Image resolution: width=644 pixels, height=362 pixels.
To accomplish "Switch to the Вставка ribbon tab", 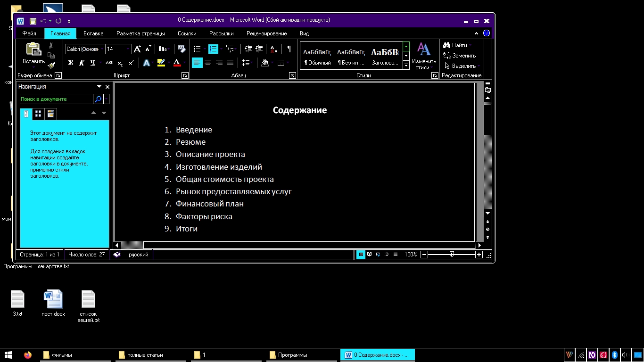I will [93, 33].
